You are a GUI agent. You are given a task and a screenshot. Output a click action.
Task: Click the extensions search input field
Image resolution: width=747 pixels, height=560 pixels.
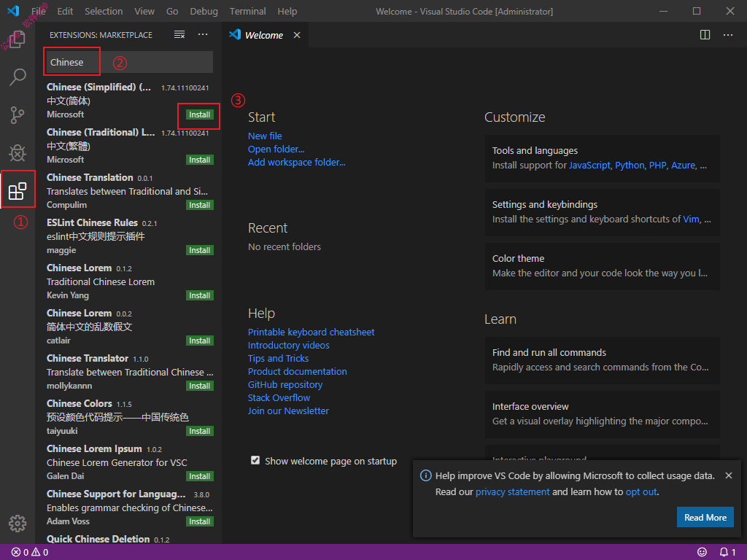[x=128, y=63]
